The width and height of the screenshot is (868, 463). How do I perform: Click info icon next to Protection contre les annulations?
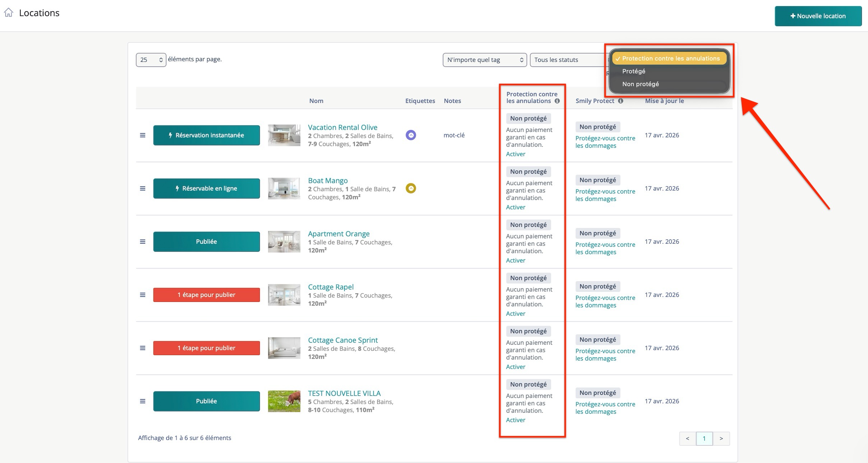(557, 101)
